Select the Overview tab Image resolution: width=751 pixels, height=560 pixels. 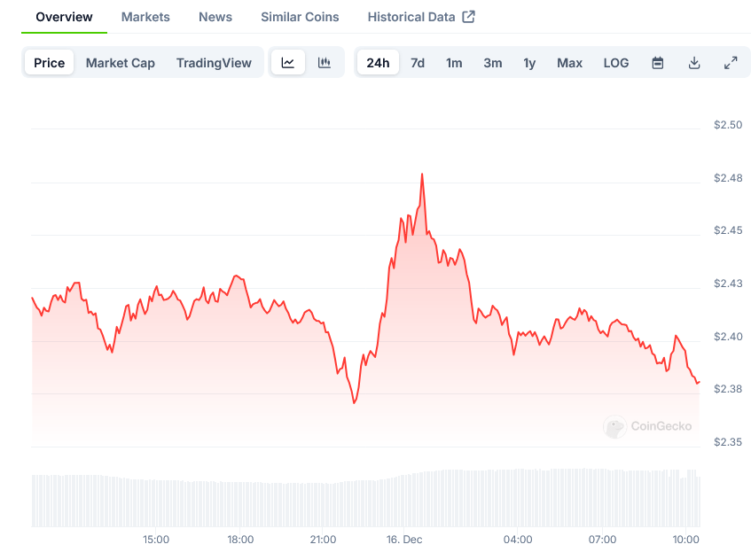coord(64,17)
